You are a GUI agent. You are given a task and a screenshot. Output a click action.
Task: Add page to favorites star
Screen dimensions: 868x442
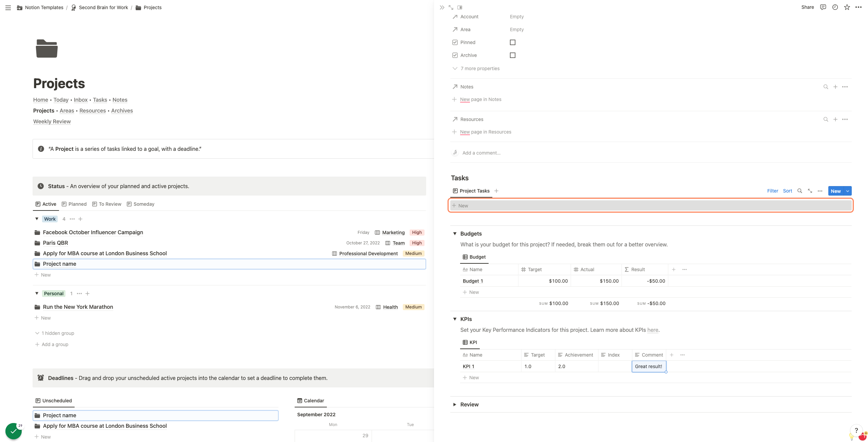coord(847,7)
